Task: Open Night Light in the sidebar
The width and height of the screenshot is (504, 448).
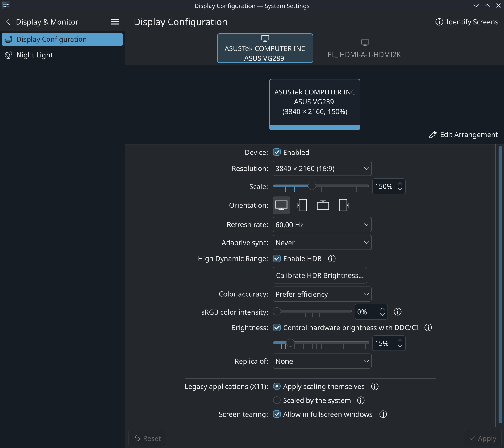Action: 35,55
